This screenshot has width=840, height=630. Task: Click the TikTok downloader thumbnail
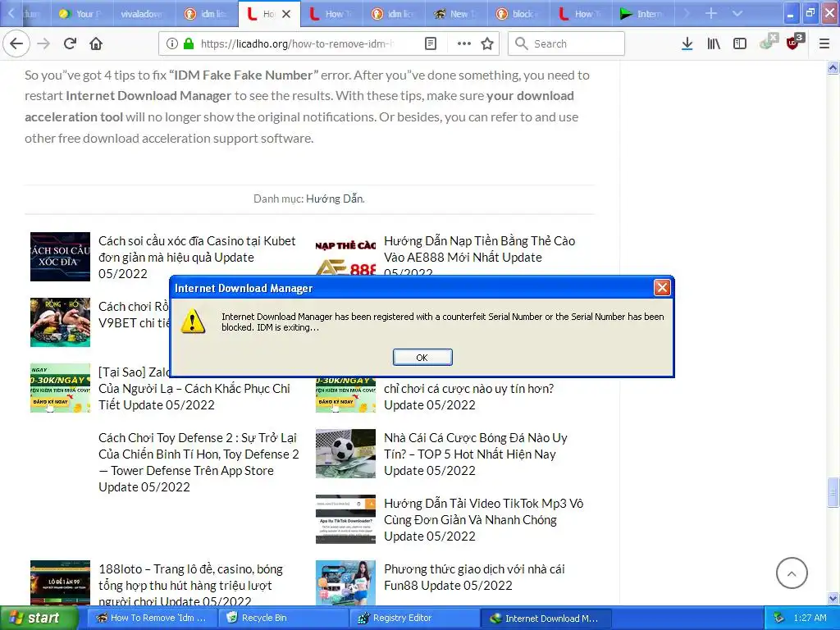(x=345, y=519)
